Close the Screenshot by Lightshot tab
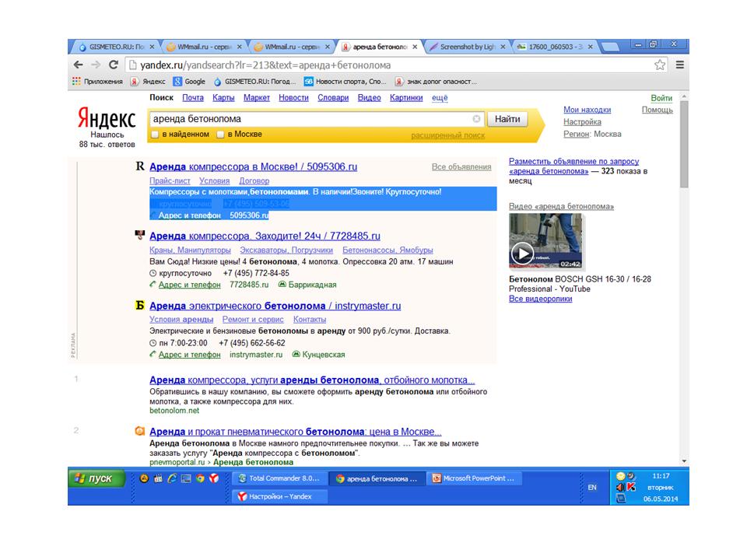The width and height of the screenshot is (747, 560). (503, 47)
